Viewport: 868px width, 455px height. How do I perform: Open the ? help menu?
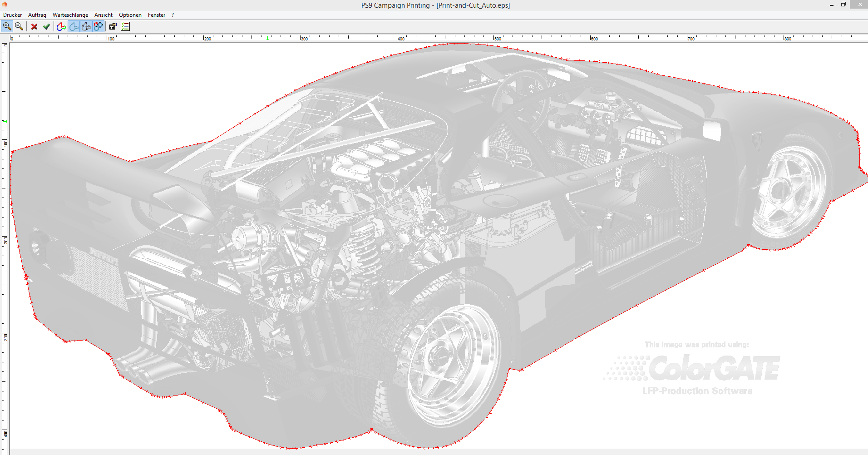tap(173, 15)
